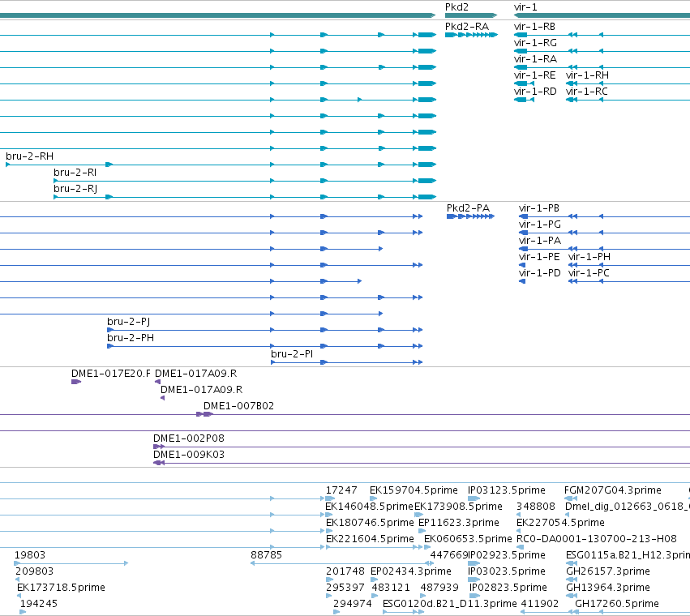Click EST label IP02823.5prime
The width and height of the screenshot is (690, 616).
[x=508, y=588]
